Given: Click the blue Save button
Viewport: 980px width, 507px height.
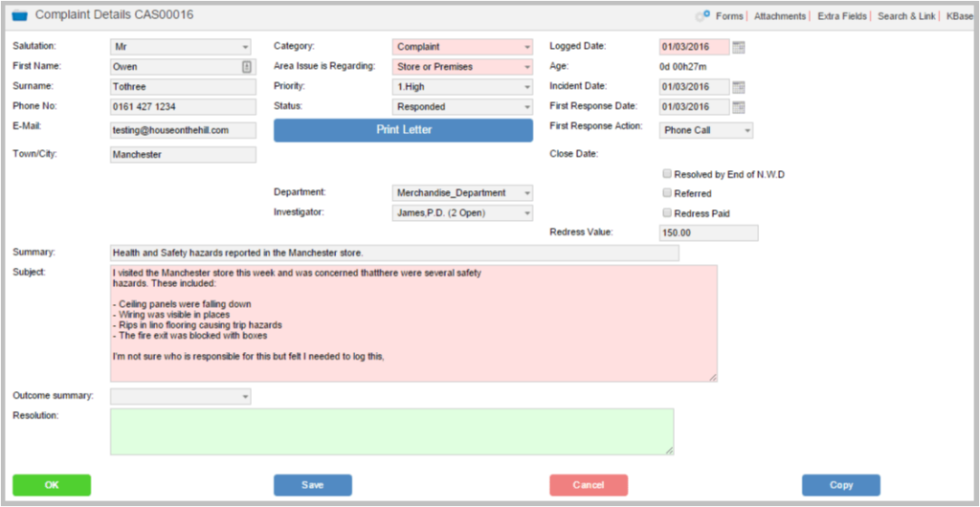Looking at the screenshot, I should click(313, 485).
